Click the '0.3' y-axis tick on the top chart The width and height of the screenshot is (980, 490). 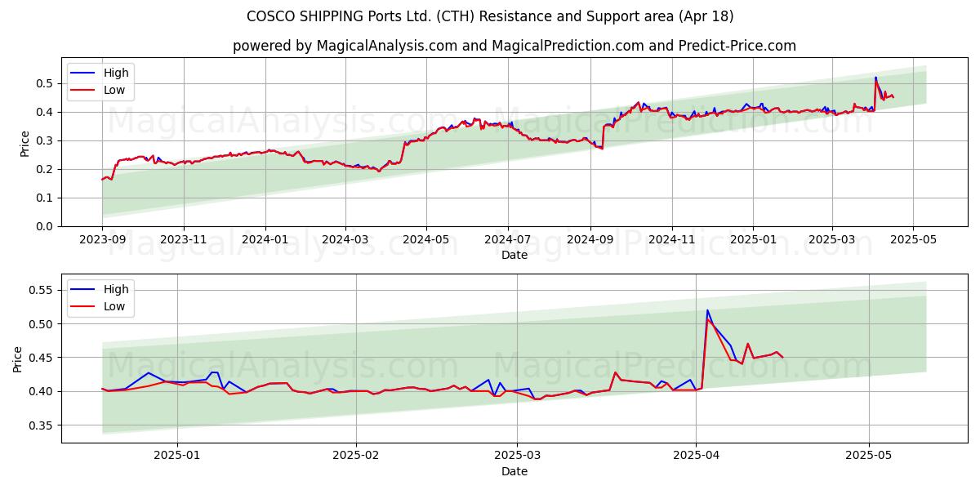coord(46,140)
